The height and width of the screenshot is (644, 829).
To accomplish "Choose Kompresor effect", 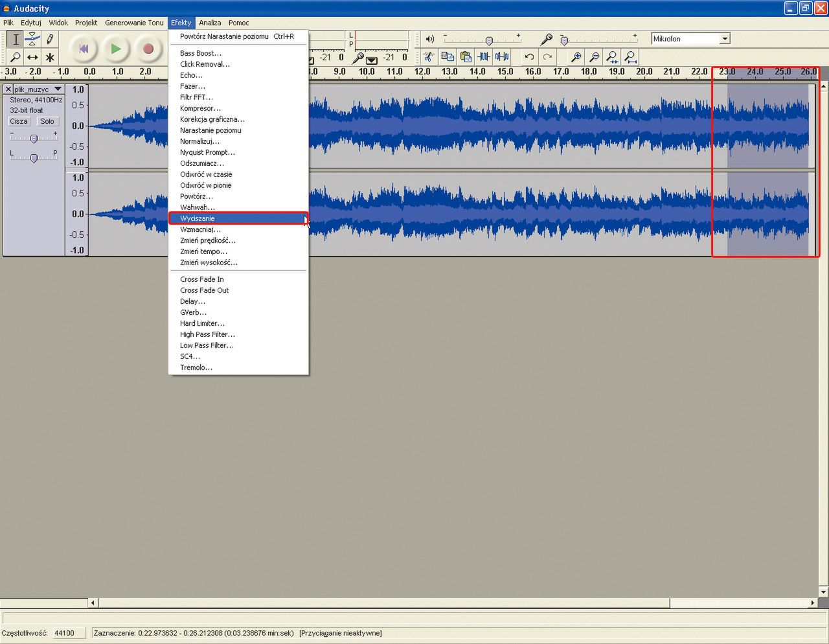I will tap(238, 108).
